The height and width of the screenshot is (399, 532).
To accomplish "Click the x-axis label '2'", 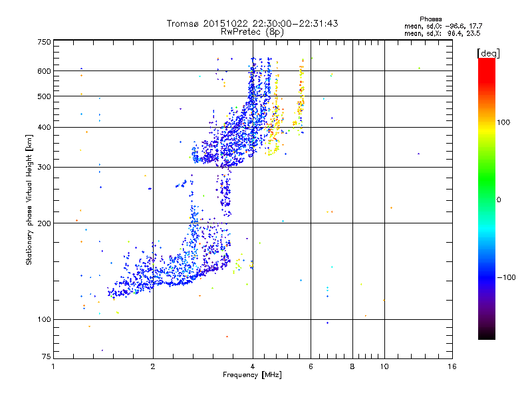I will [153, 366].
